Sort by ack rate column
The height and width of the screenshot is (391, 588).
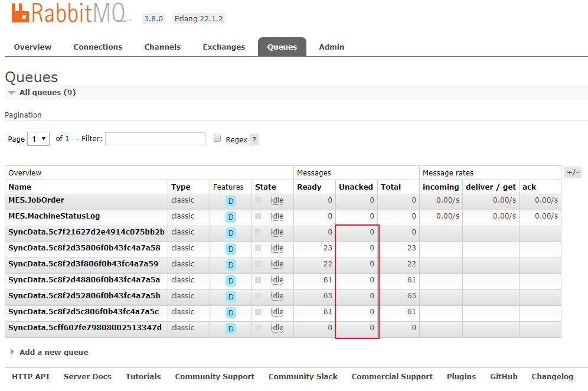point(529,187)
